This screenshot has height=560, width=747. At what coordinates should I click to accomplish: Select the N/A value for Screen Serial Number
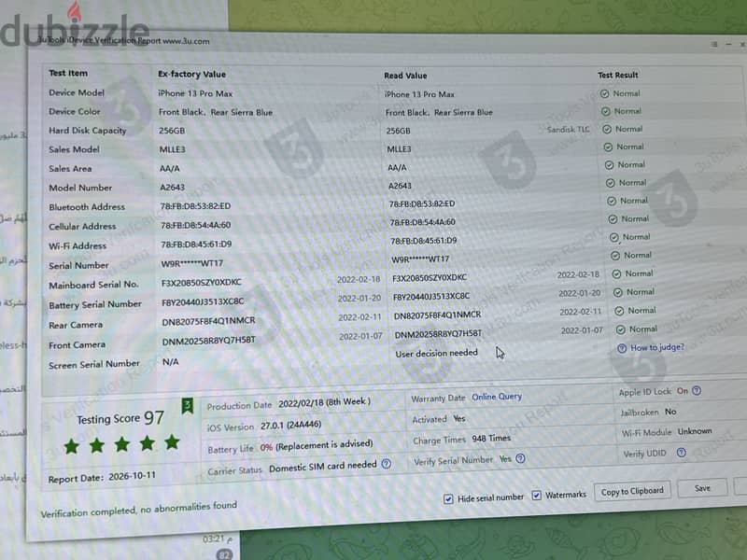tap(171, 362)
